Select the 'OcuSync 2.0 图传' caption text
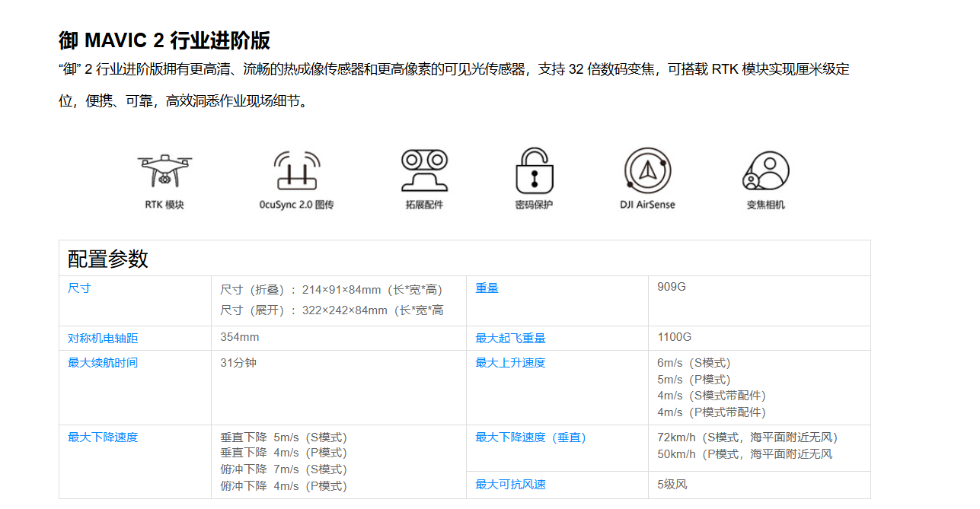The image size is (980, 509). [x=297, y=205]
